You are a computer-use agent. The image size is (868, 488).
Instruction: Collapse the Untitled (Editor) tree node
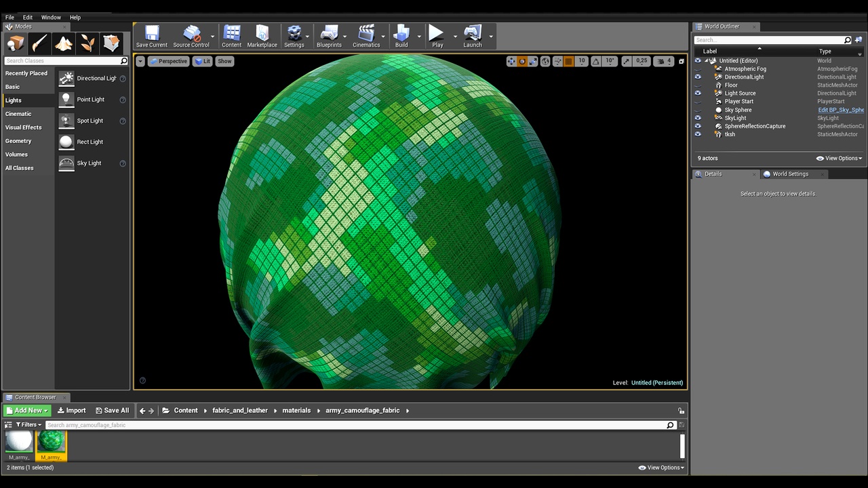click(706, 61)
